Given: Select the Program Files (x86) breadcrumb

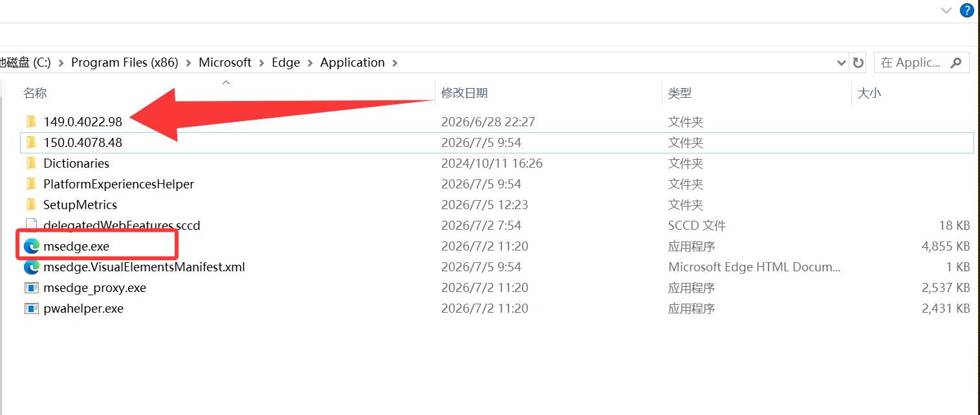Looking at the screenshot, I should (124, 63).
